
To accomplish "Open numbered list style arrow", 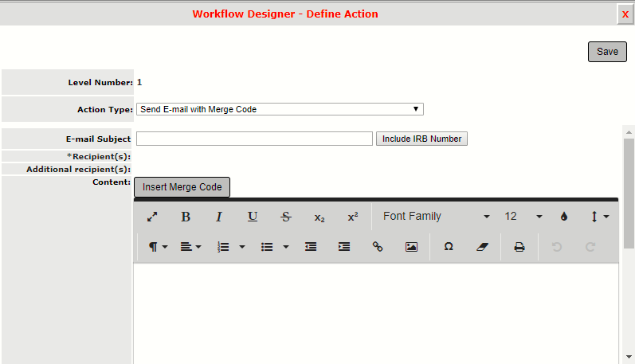I will click(241, 247).
